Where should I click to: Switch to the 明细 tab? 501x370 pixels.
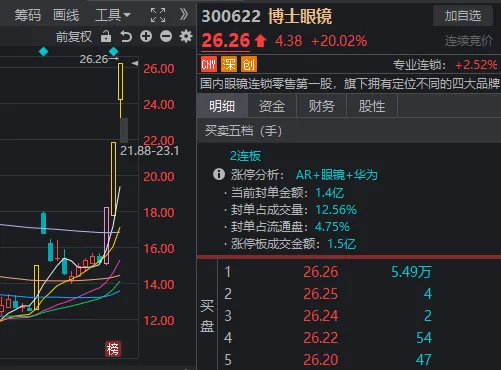[222, 106]
